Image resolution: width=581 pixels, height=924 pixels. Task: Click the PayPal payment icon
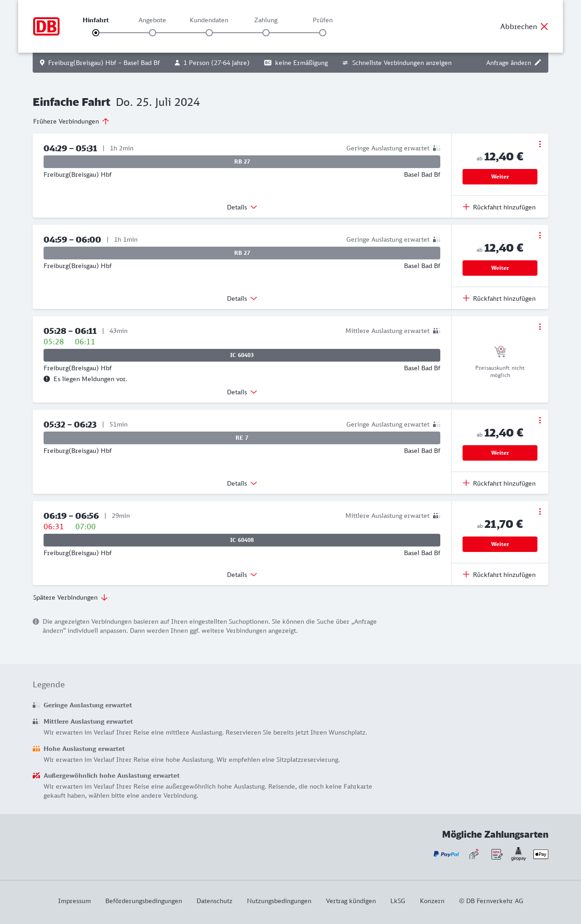pos(446,854)
